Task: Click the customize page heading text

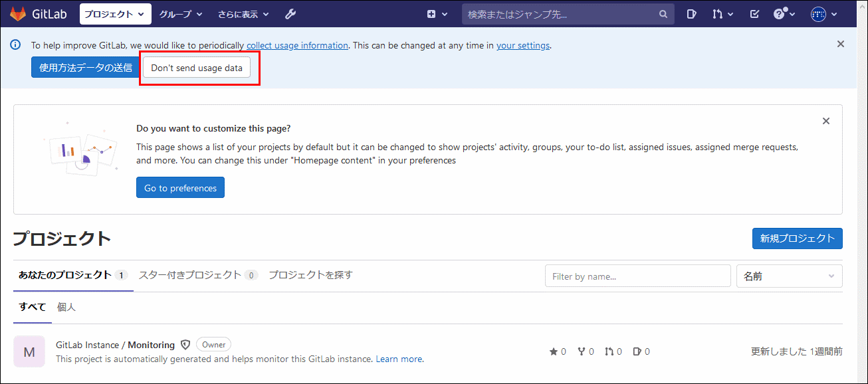Action: pos(213,128)
